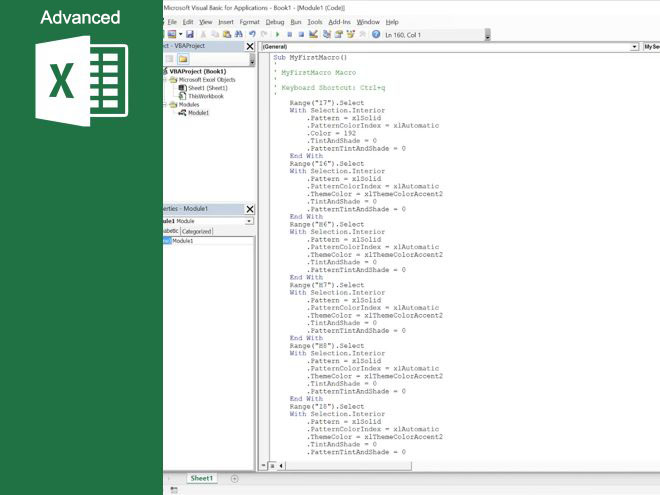Close the Properties - Module1 panel

click(x=249, y=210)
